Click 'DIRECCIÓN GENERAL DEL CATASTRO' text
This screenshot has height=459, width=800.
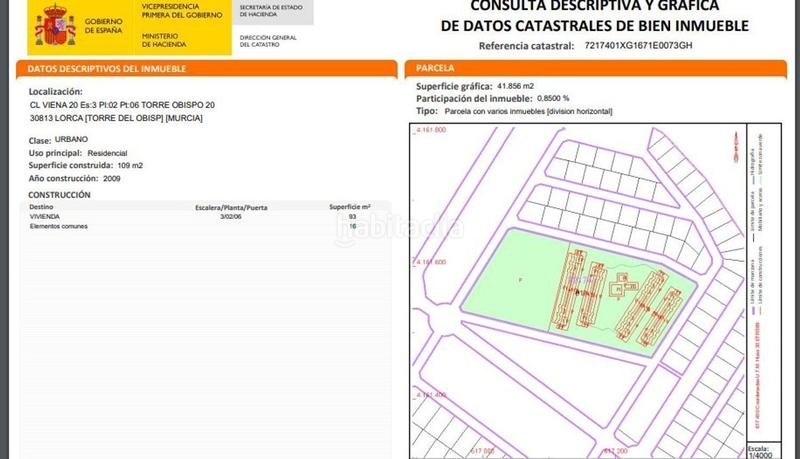[x=268, y=41]
